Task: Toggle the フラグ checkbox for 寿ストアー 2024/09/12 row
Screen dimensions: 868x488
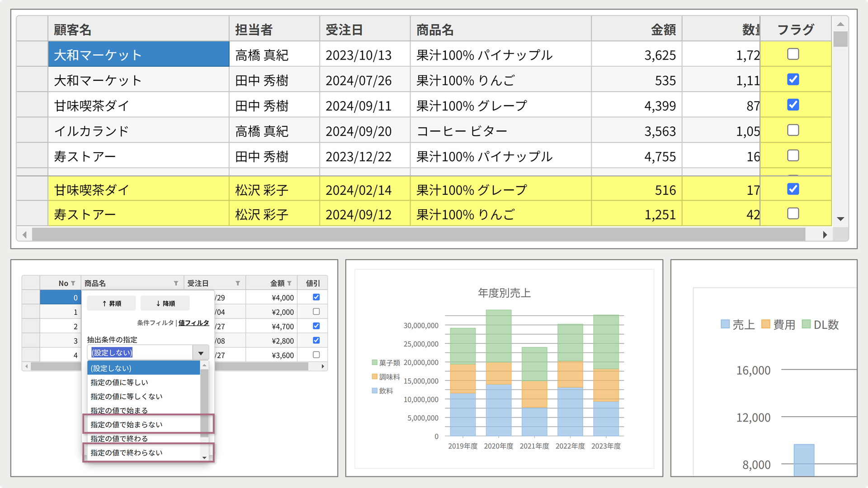Action: (793, 215)
